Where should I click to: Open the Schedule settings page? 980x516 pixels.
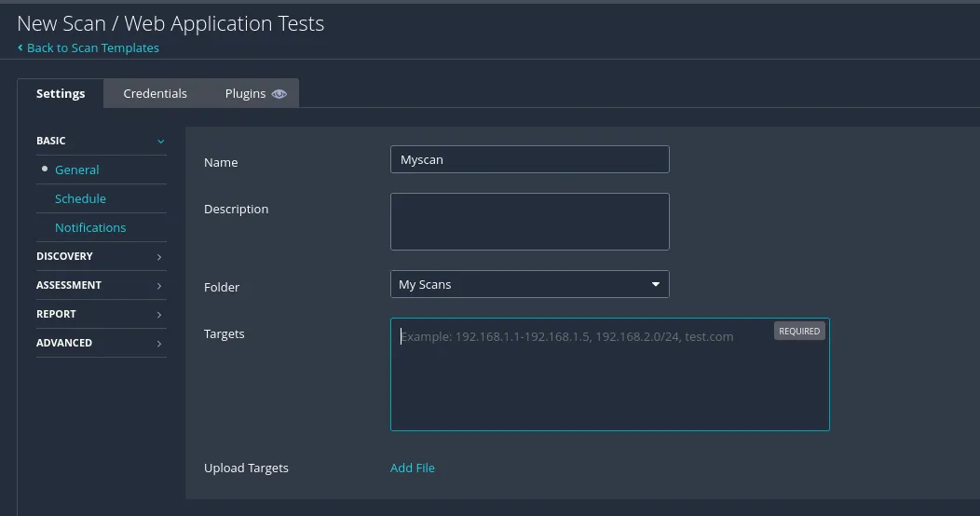pos(80,198)
